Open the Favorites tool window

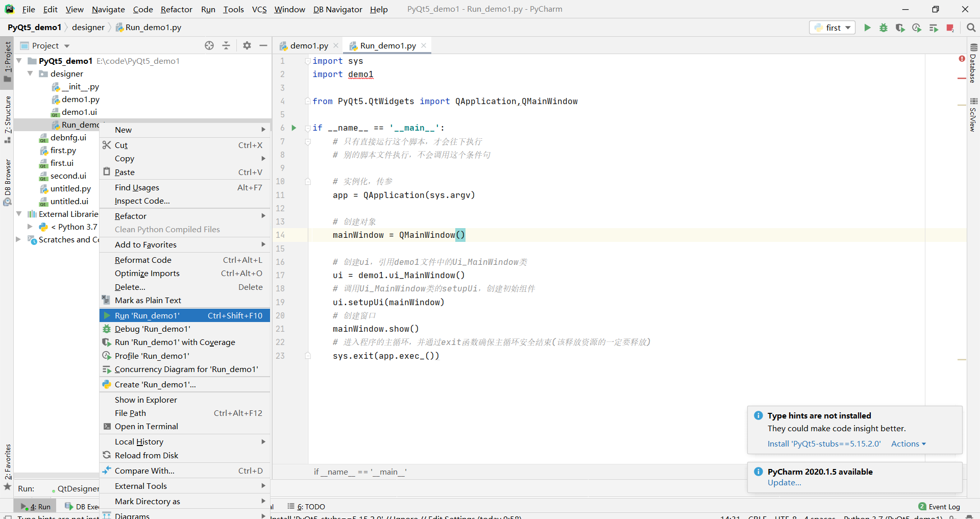[x=7, y=466]
